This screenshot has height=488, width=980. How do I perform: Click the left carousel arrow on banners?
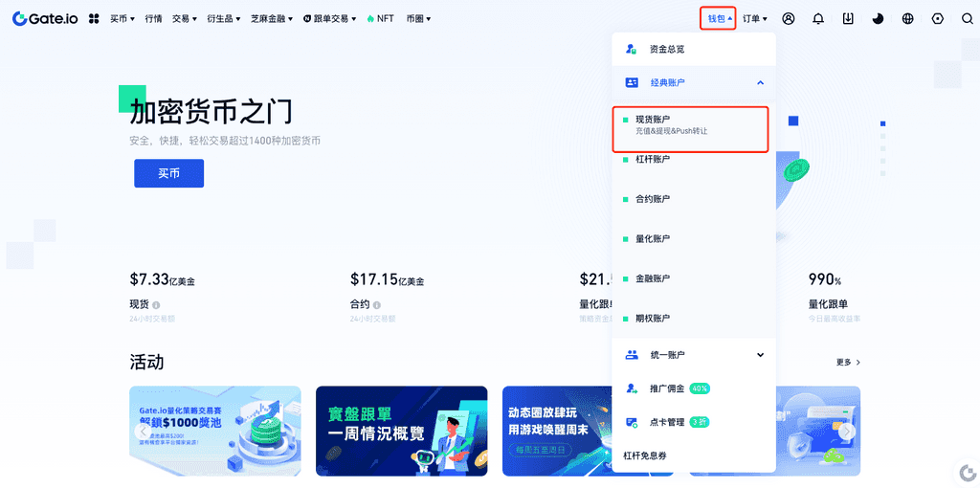143,432
